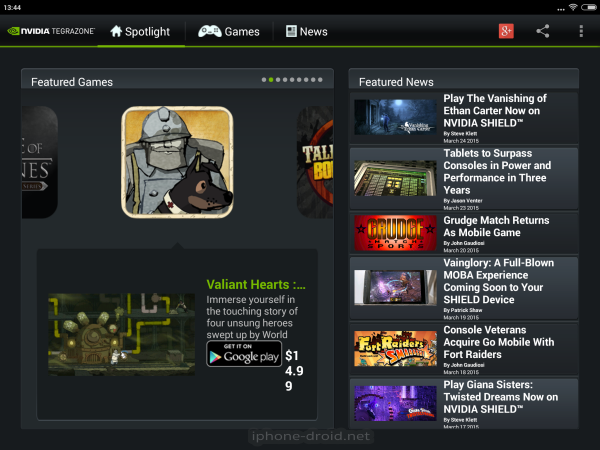Go to the last featured games page dot
This screenshot has width=600, height=450.
point(320,80)
